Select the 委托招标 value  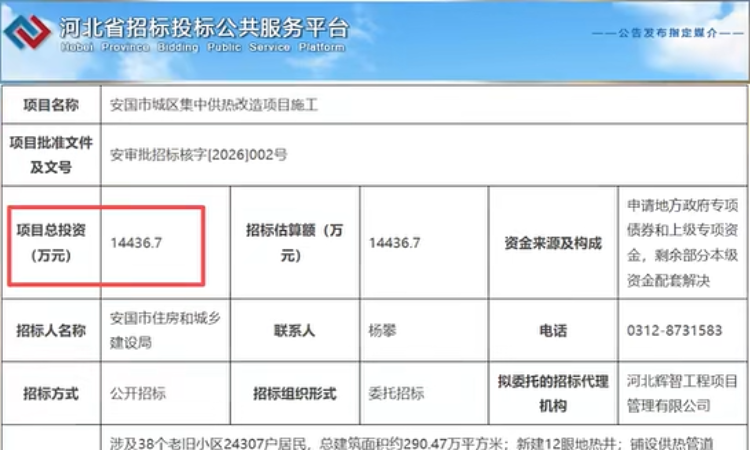[396, 394]
